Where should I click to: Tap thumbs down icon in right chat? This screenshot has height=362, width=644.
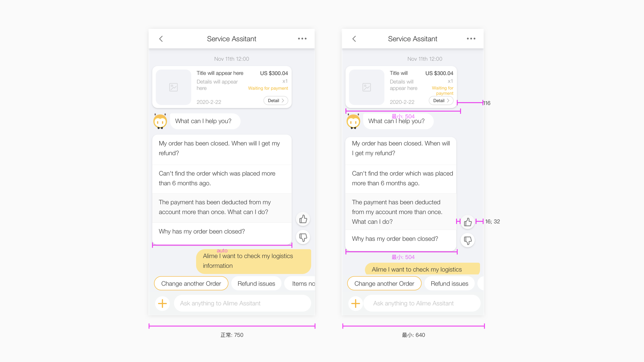point(468,240)
